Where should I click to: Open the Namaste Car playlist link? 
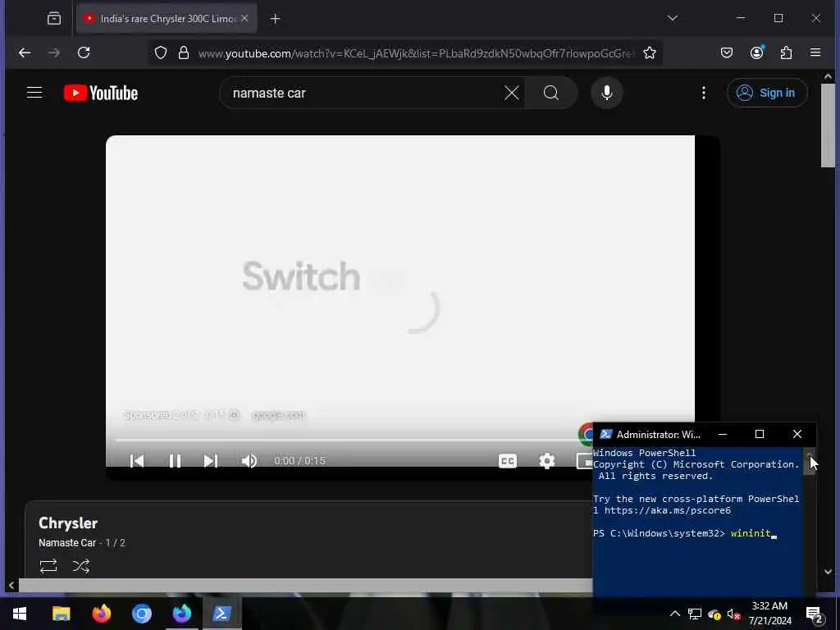(67, 543)
